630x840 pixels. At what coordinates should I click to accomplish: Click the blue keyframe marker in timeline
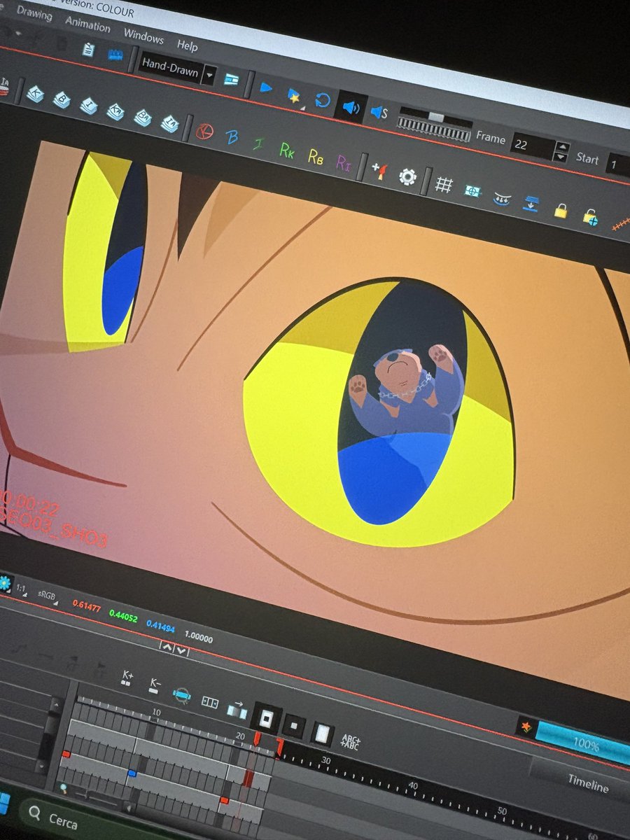pos(131,773)
